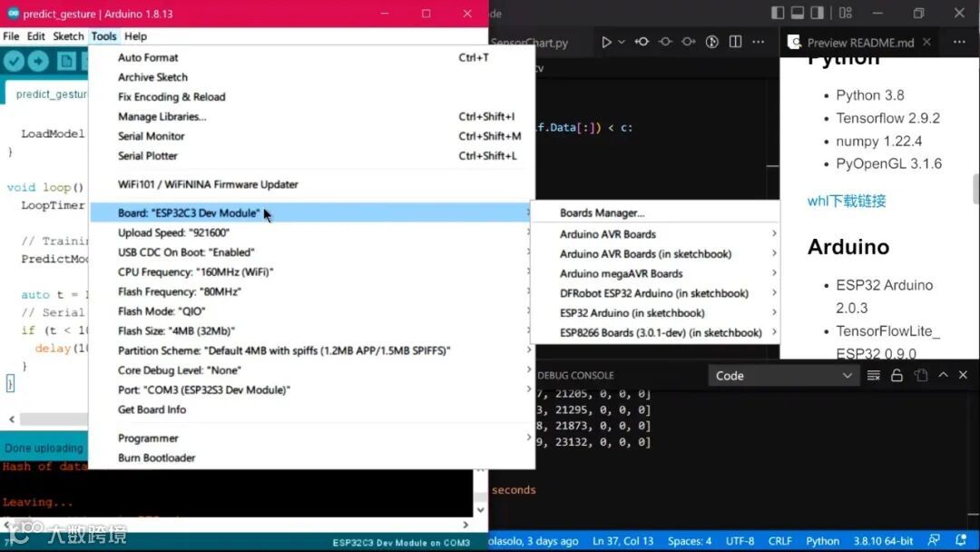Screen dimensions: 980x552
Task: Expand ESP8266 Boards (3.0.1-dev) list
Action: click(x=655, y=332)
